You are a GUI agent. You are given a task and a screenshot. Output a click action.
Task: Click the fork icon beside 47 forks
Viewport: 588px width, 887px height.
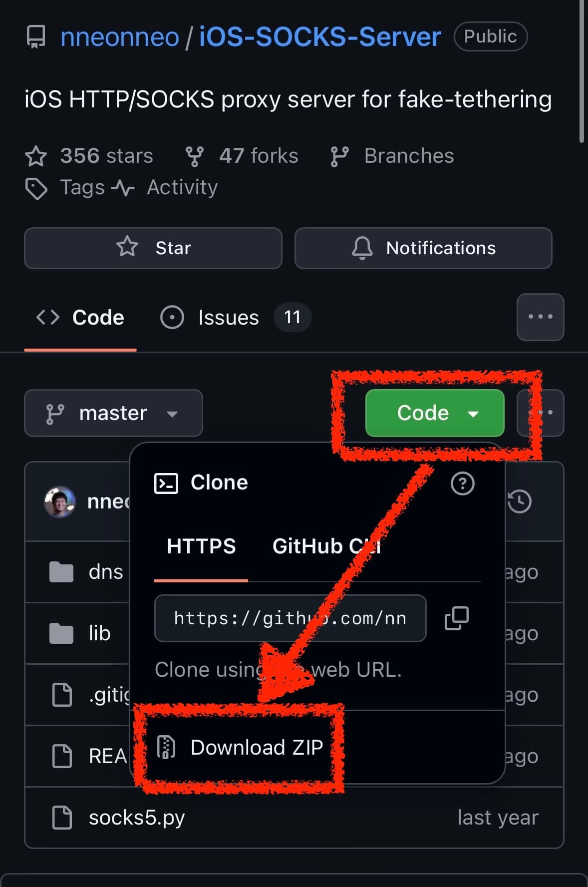point(194,156)
